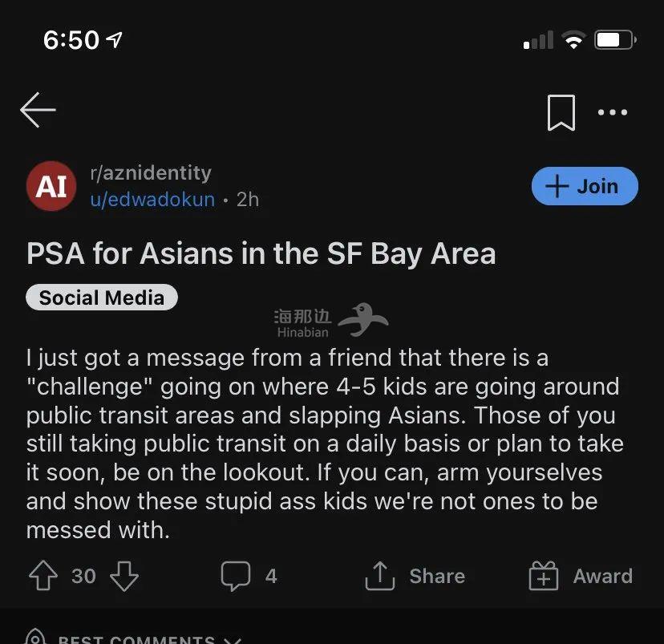664x644 pixels.
Task: Open comments via the speech bubble icon
Action: 236,576
